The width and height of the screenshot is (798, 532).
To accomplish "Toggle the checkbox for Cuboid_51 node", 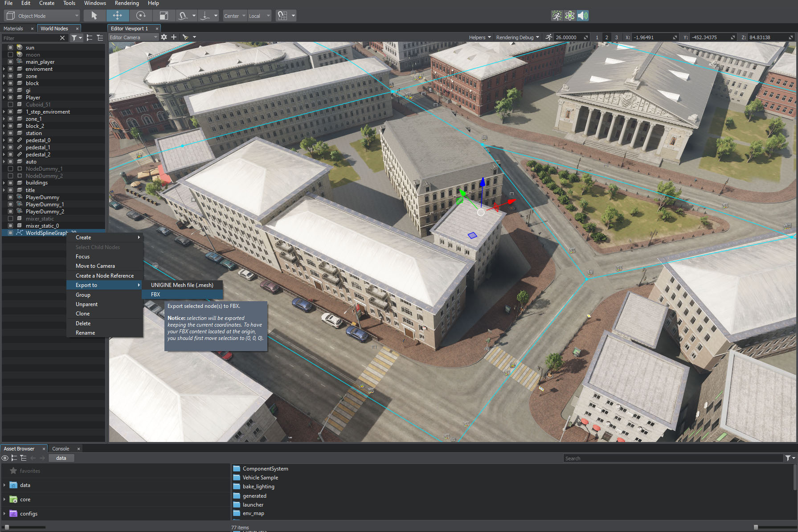I will click(10, 105).
